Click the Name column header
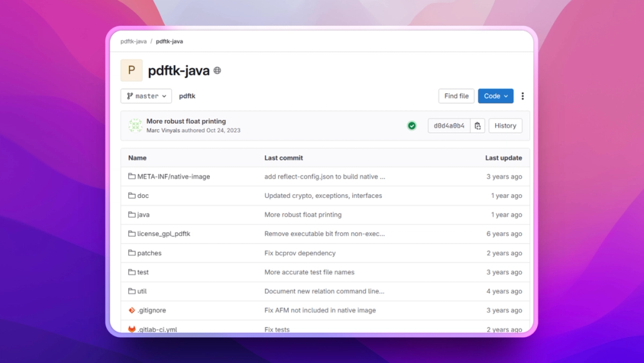 coord(137,158)
